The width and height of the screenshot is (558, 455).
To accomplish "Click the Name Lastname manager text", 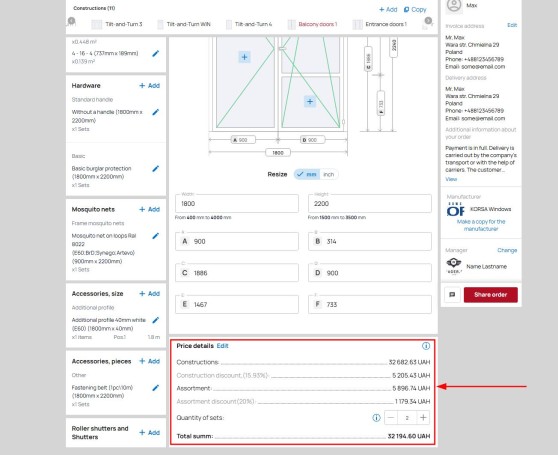I will (486, 266).
